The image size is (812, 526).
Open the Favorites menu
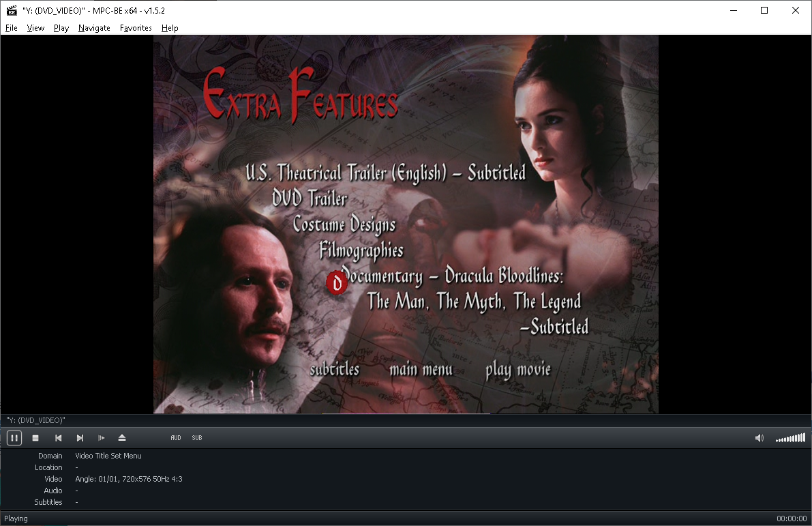136,28
